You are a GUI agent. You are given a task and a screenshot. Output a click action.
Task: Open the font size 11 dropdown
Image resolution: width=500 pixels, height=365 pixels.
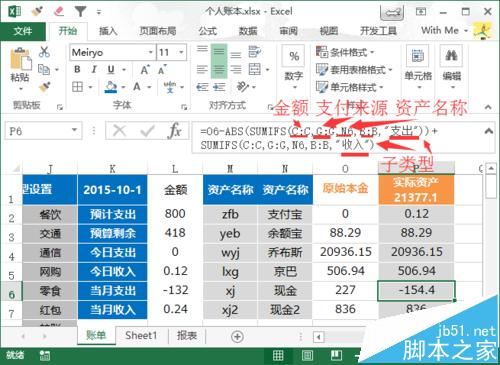[x=181, y=52]
